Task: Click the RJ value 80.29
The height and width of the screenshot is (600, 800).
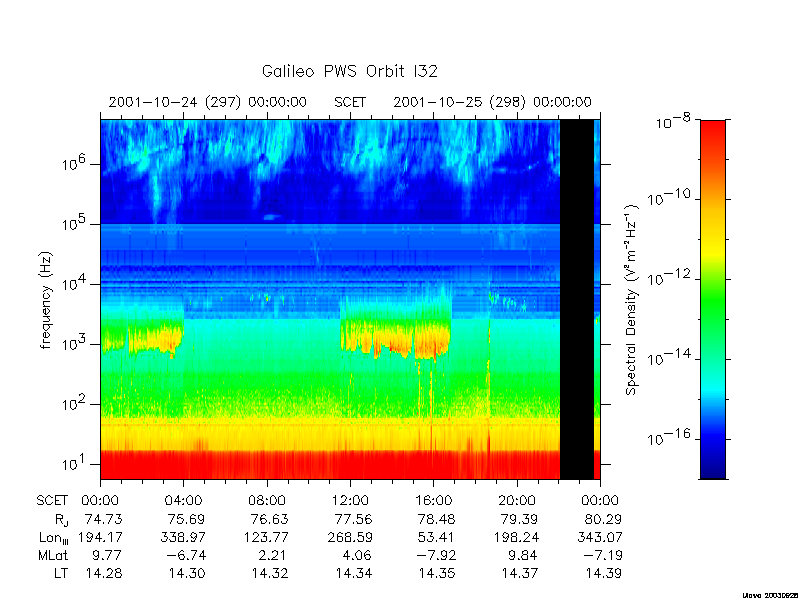Action: pyautogui.click(x=603, y=519)
